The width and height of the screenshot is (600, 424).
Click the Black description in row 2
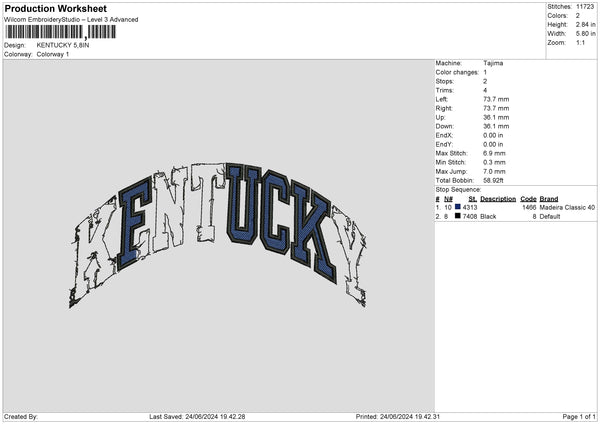pos(488,217)
